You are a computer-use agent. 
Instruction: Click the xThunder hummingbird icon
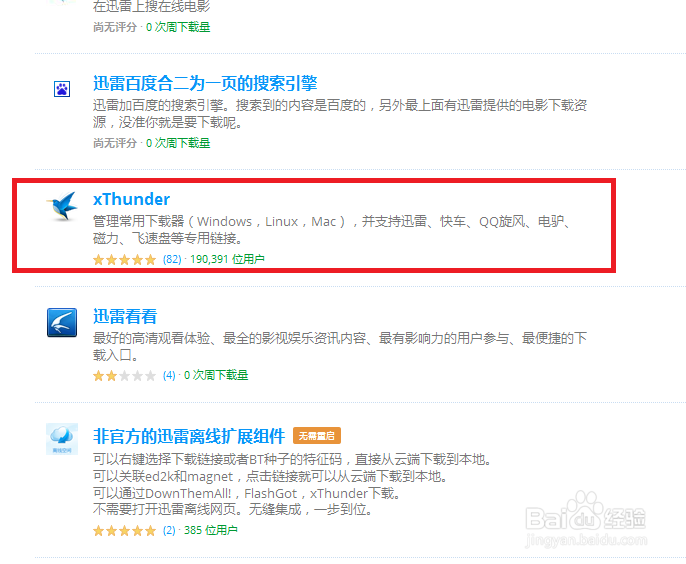point(62,206)
